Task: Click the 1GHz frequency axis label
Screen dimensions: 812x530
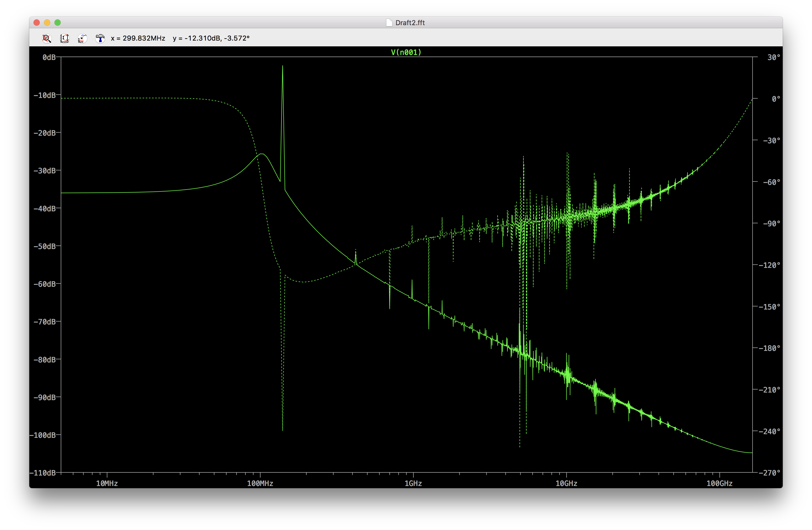Action: [x=413, y=483]
